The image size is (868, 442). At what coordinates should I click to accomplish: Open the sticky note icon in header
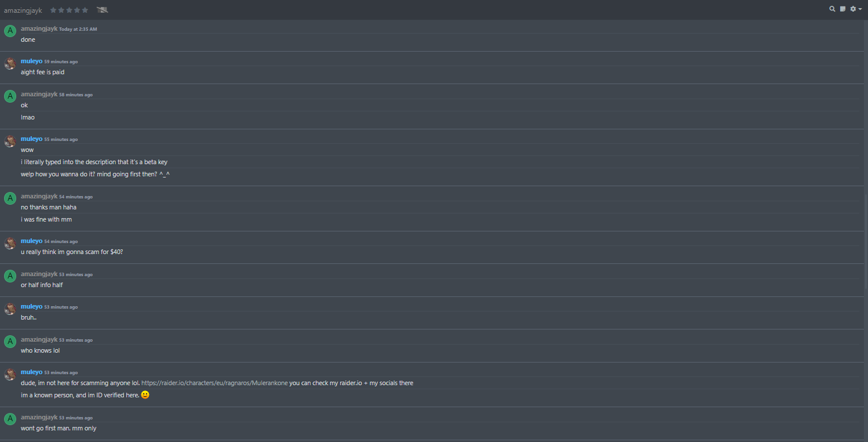[843, 9]
